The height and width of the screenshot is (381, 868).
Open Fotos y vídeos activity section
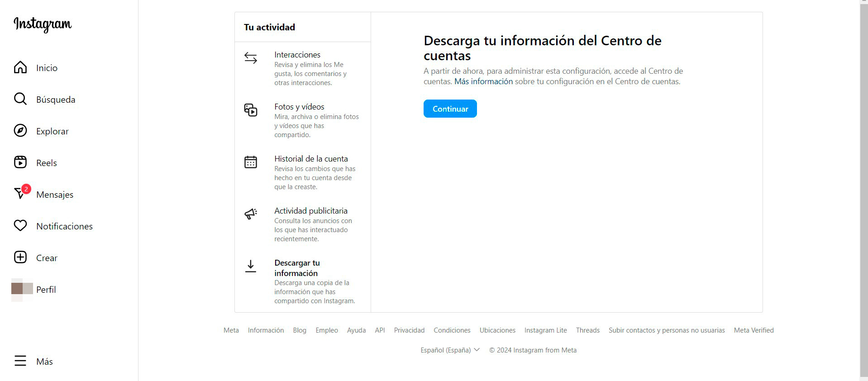coord(303,120)
